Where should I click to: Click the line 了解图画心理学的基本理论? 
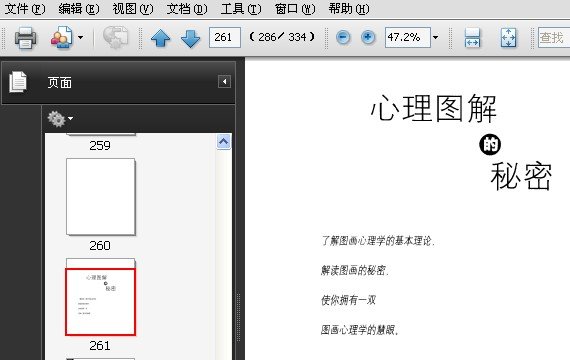pos(378,241)
